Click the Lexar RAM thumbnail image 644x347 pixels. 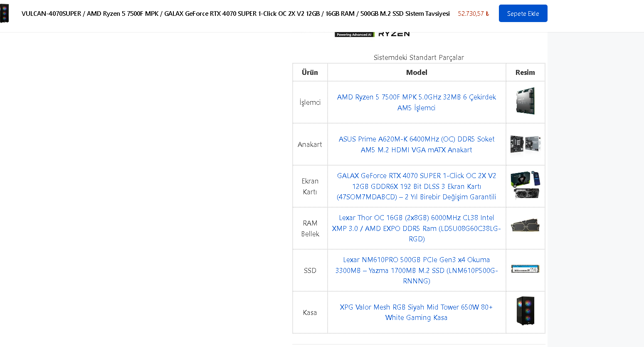click(526, 226)
